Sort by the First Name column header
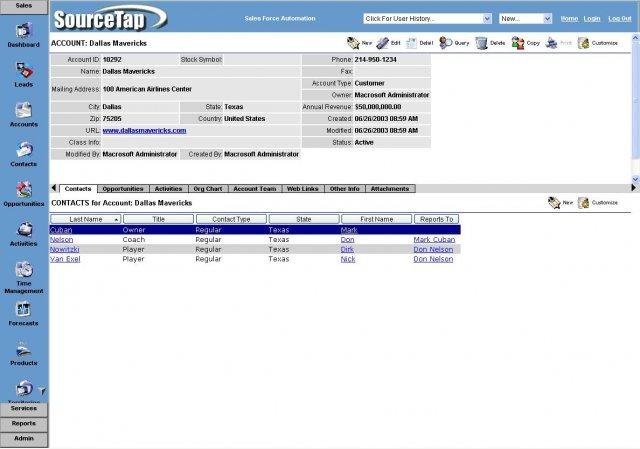The image size is (640, 449). tap(376, 219)
